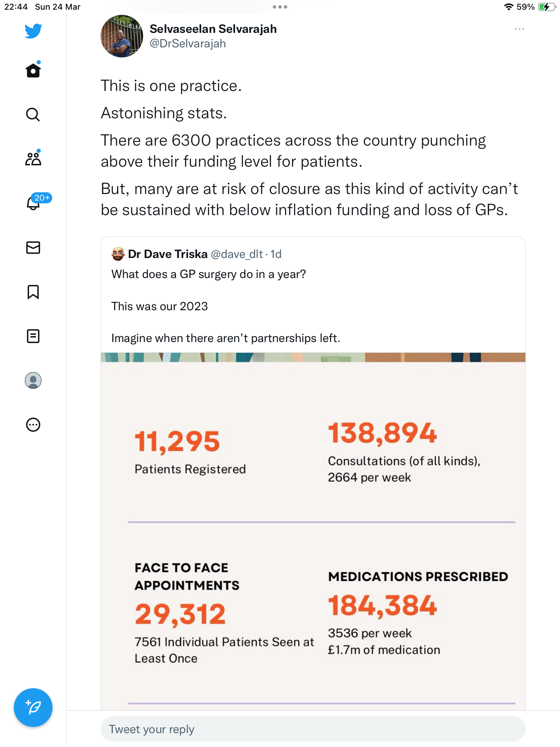Open @DrSelvarajah handle link

tap(188, 44)
